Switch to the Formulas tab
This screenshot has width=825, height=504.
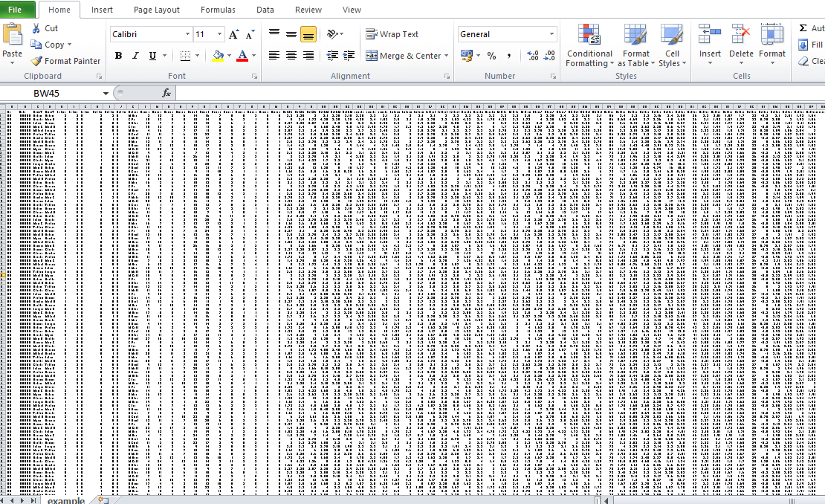click(218, 10)
